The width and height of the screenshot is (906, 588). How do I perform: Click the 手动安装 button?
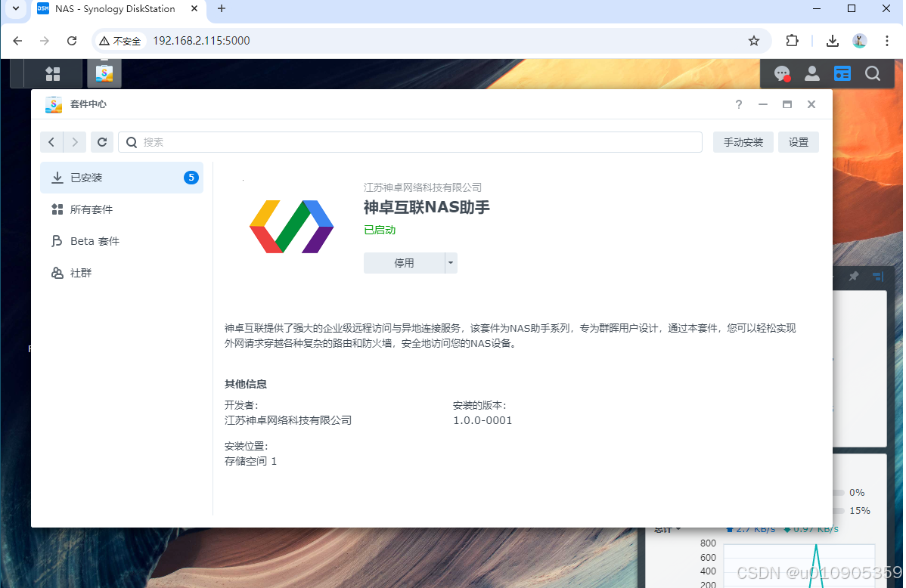pos(743,142)
